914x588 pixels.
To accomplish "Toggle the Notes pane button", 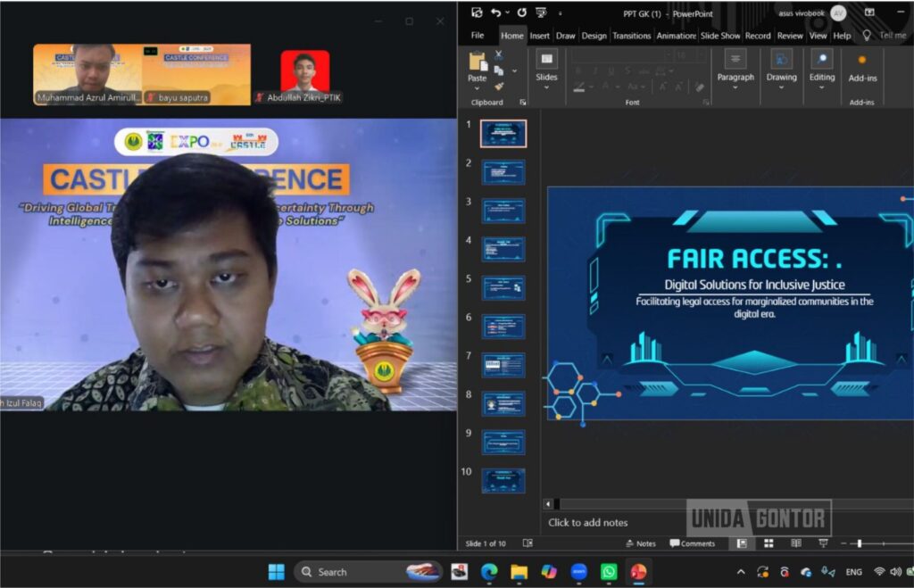I will pos(641,543).
